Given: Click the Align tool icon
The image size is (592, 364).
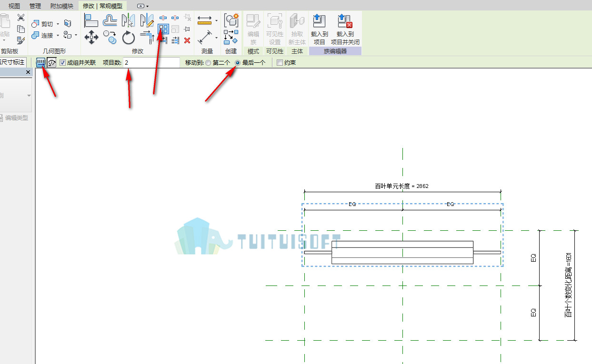Looking at the screenshot, I should 91,20.
